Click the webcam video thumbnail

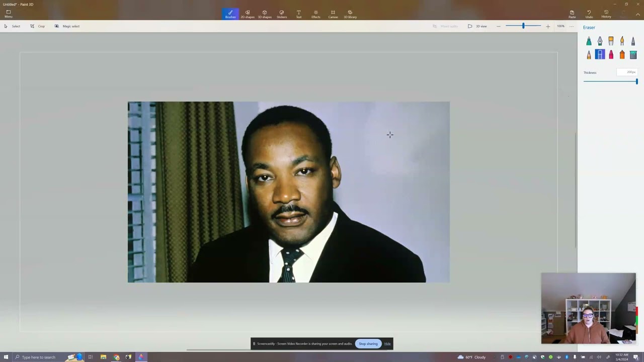point(589,308)
